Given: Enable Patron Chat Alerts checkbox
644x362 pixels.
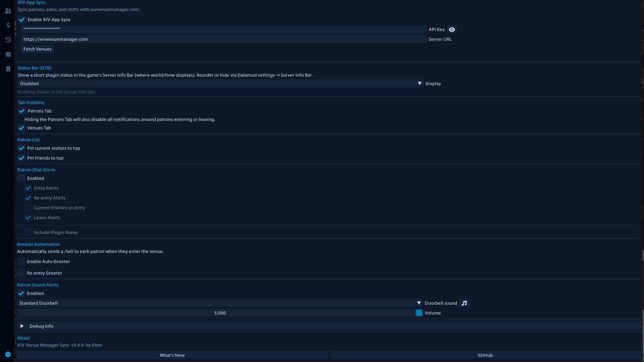Looking at the screenshot, I should pos(21,178).
